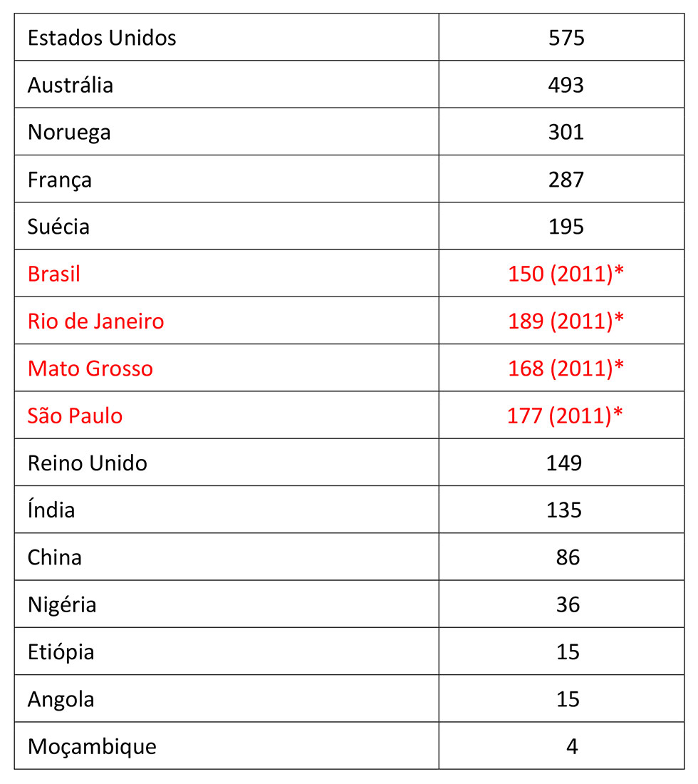Click the Noruega table cell
Image resolution: width=698 pixels, height=784 pixels.
tap(69, 132)
